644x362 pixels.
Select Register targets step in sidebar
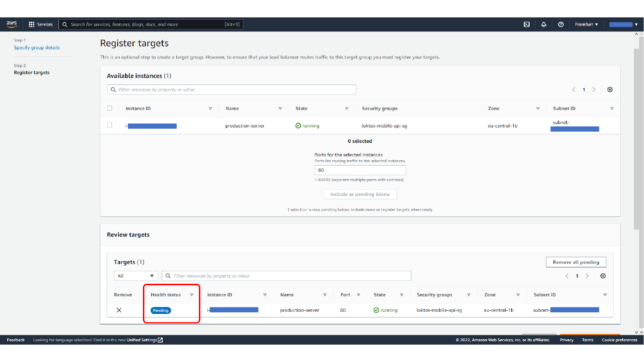pos(32,73)
